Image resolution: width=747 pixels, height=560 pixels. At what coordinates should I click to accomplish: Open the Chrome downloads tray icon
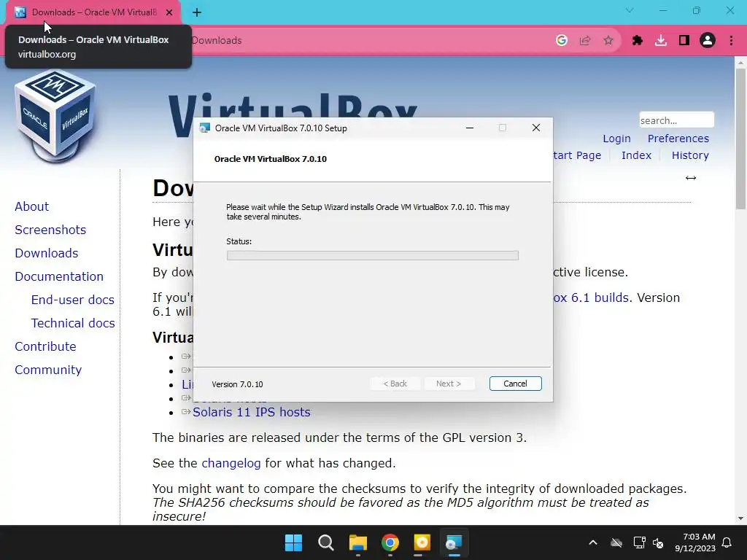pos(661,41)
